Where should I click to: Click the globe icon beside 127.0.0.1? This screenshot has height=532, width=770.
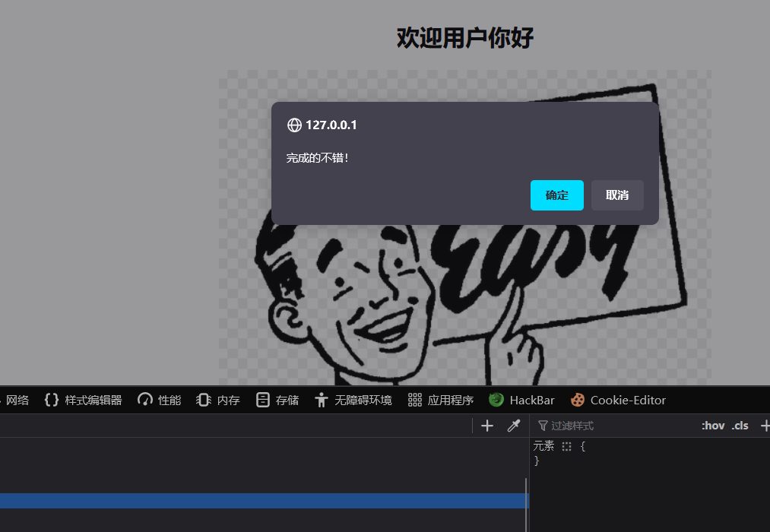click(294, 125)
